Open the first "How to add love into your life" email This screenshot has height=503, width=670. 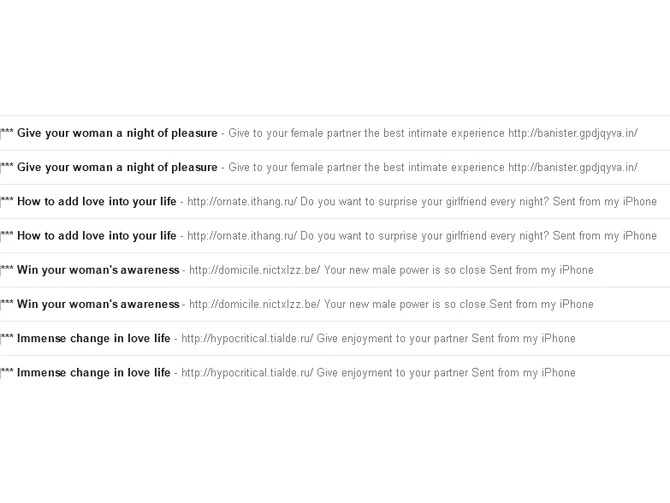pyautogui.click(x=97, y=202)
